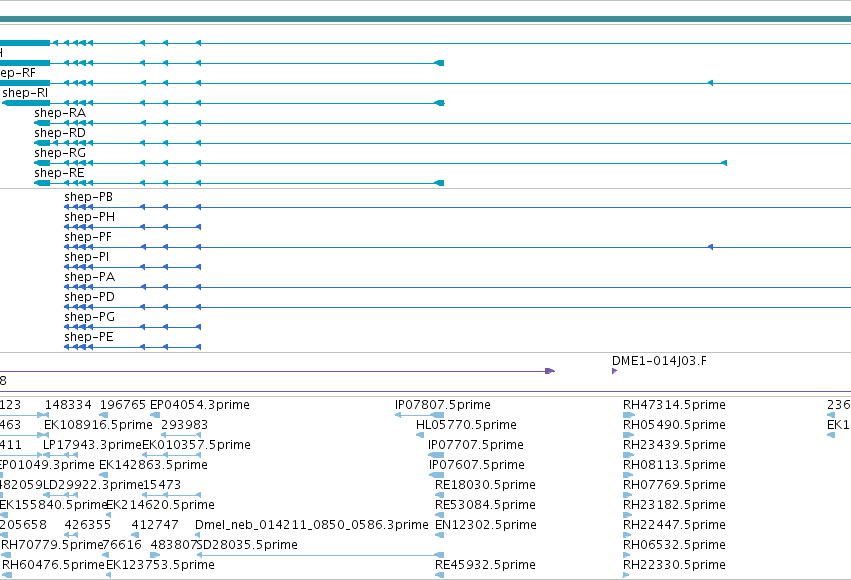Click the shep-PA protein label
The image size is (851, 580).
[x=90, y=277]
